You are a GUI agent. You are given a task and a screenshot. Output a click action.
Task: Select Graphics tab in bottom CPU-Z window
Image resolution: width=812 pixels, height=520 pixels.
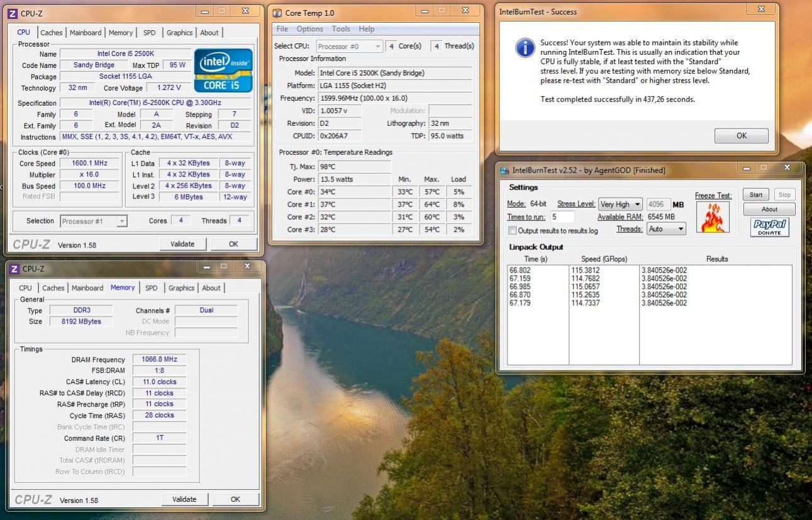[181, 288]
